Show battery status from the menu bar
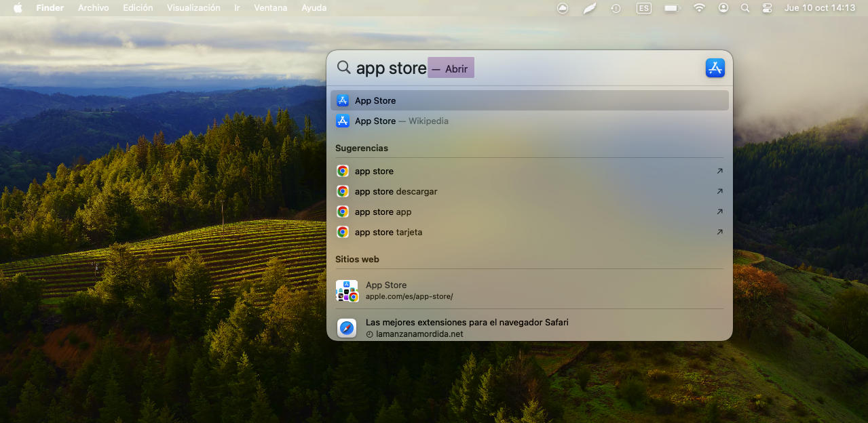The width and height of the screenshot is (868, 423). [671, 8]
